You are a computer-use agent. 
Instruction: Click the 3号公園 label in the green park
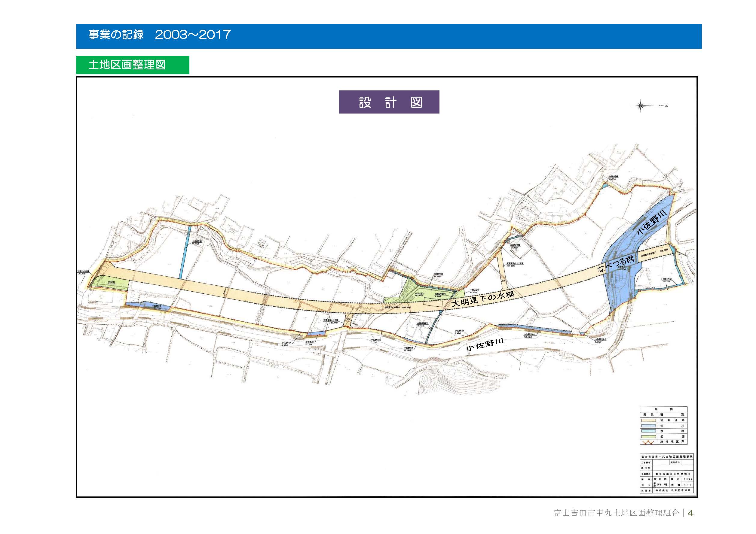(112, 283)
